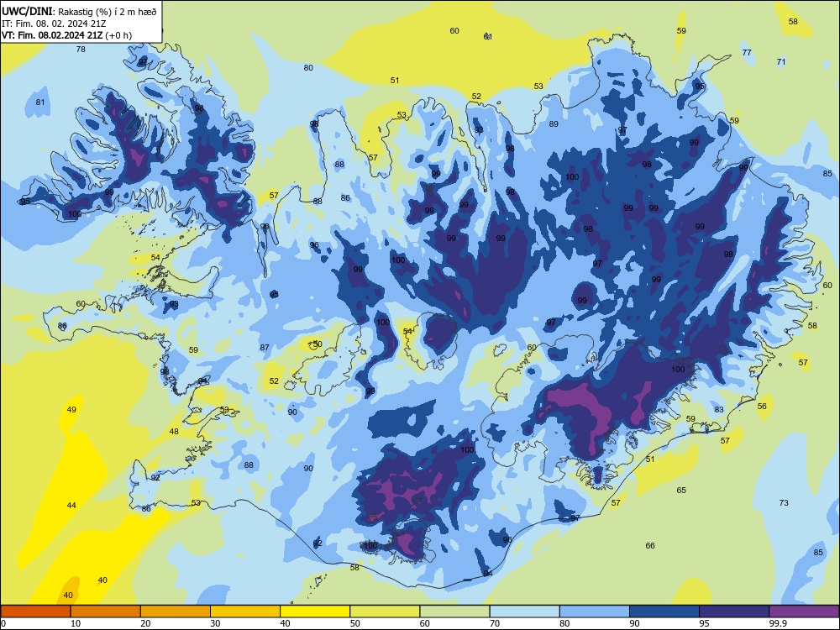Click the '73' humidity value in the southeast sea

tap(784, 502)
